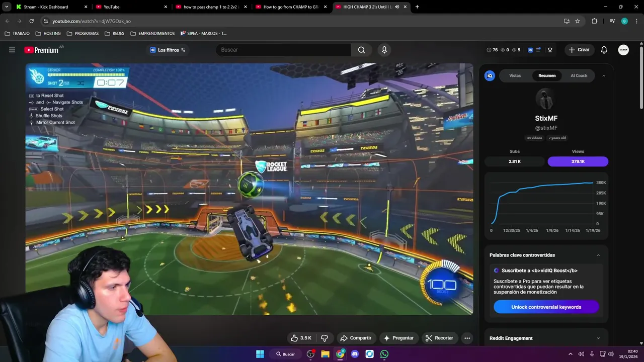Screen dimensions: 644x362
Task: Switch to the Vistas tab
Action: pos(515,75)
